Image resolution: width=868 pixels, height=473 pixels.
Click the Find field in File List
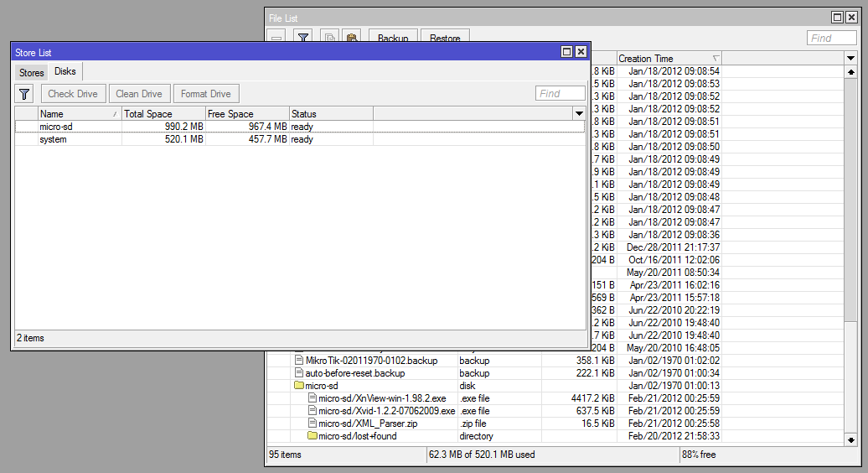tap(831, 38)
